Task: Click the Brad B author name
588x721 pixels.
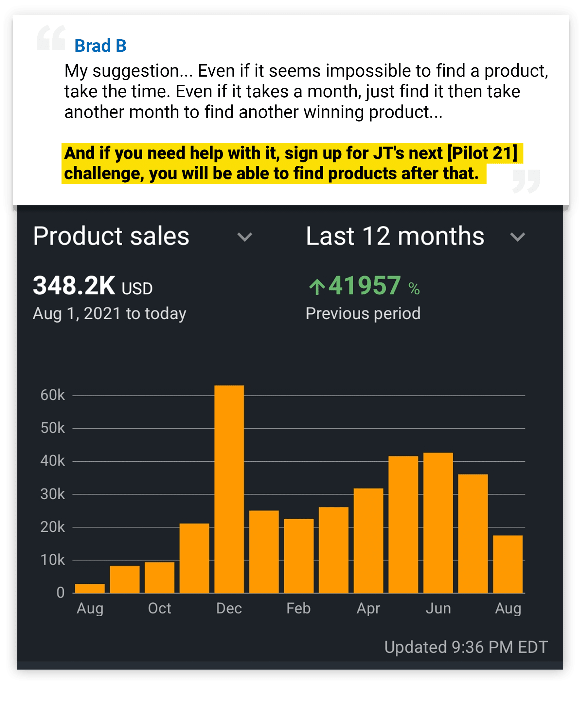Action: click(100, 46)
